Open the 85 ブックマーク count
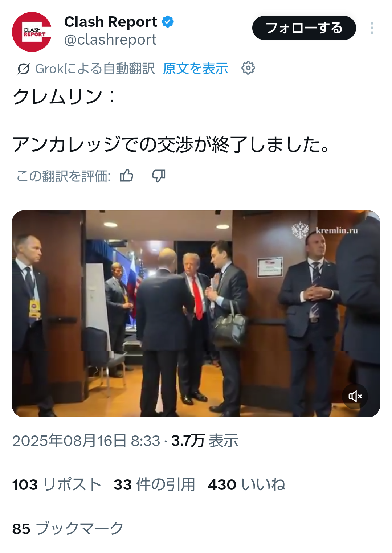 tap(68, 529)
